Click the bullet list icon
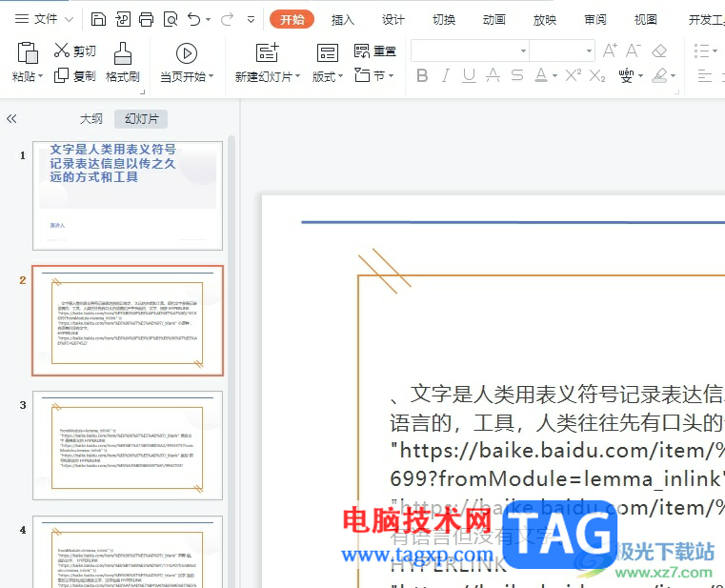Image resolution: width=725 pixels, height=588 pixels. pyautogui.click(x=702, y=51)
